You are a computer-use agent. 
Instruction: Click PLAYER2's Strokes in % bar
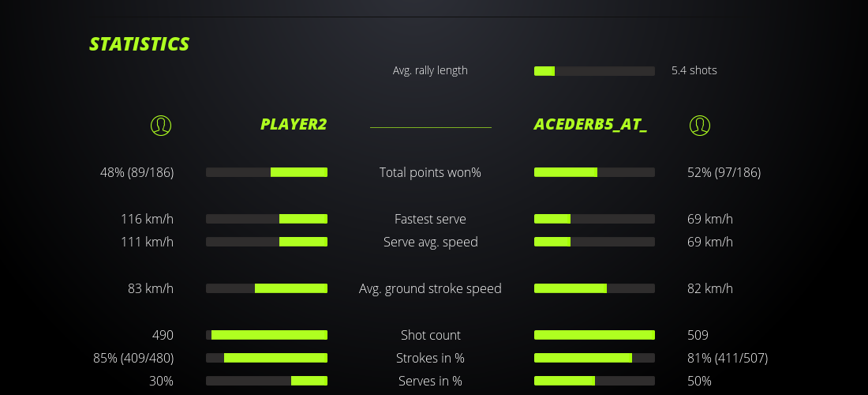267,358
